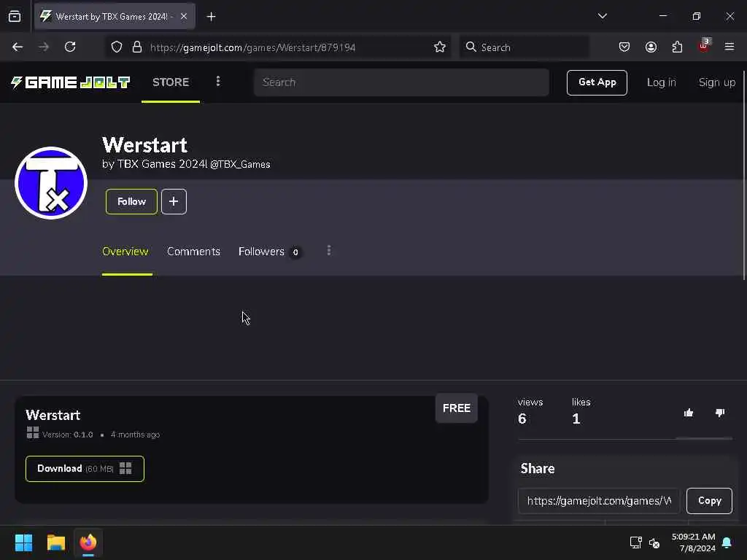
Task: Click the plus add-to-collection button
Action: [174, 201]
